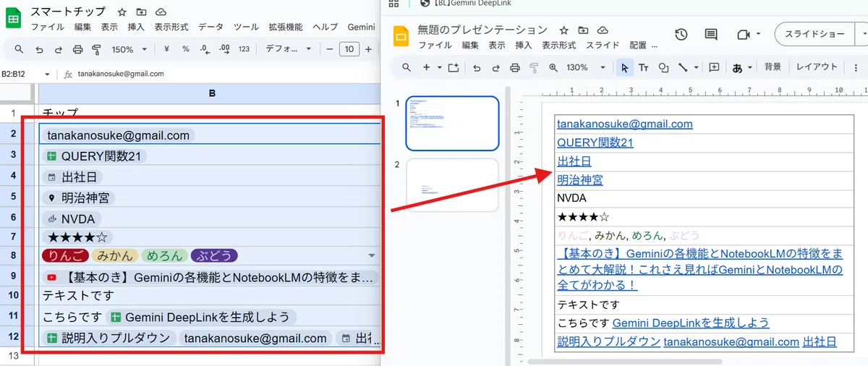868x366 pixels.
Task: Open the デフォ... font dropdown
Action: [287, 49]
